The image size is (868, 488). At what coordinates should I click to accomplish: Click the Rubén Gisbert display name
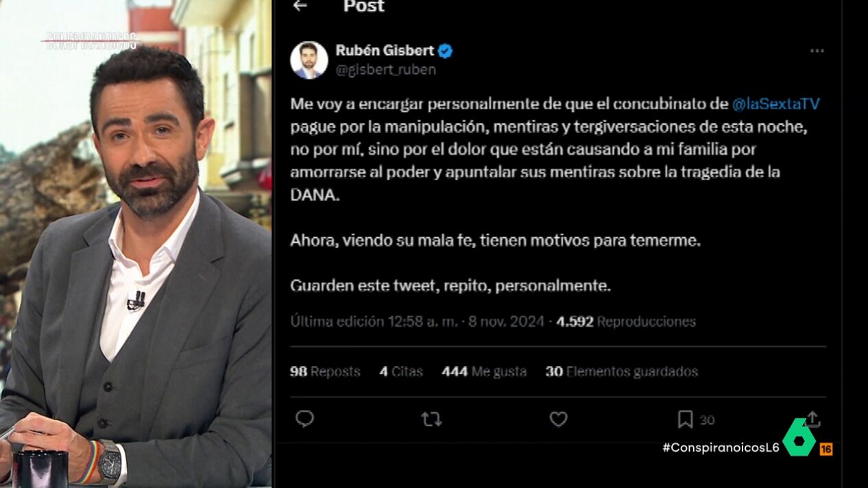coord(385,51)
